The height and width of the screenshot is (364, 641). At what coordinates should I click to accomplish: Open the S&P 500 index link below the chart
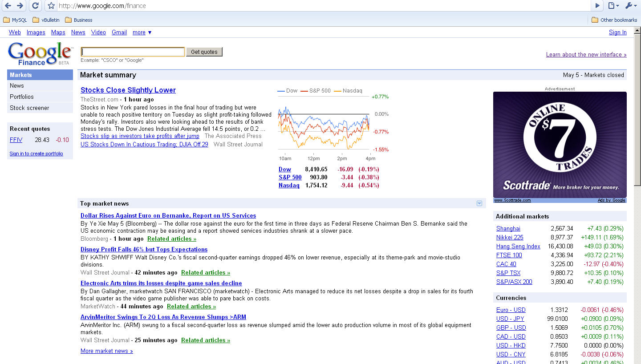click(290, 178)
